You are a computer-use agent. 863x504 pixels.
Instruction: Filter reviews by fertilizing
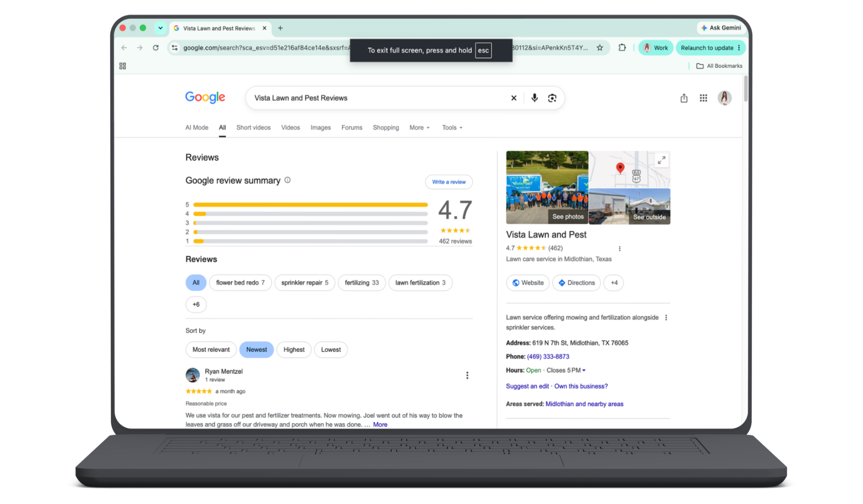coord(362,283)
